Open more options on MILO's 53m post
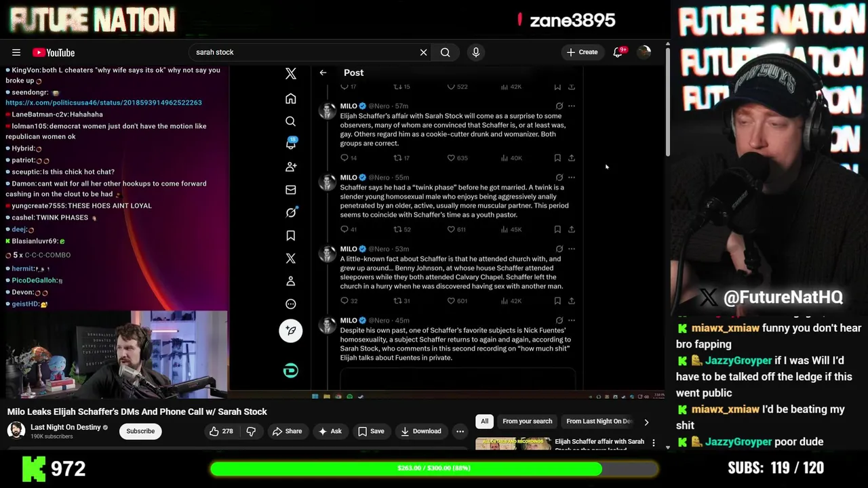Image resolution: width=868 pixels, height=488 pixels. [x=572, y=249]
